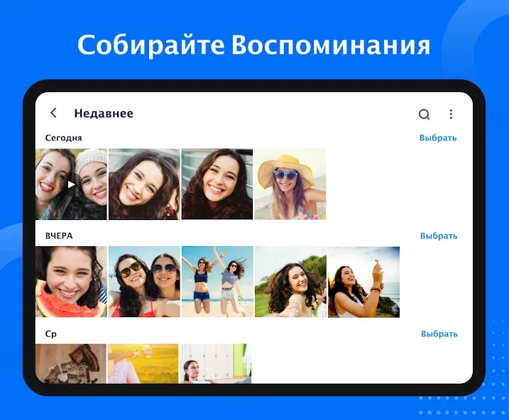Click Выбрать for the ВЧЕРА section
The image size is (509, 420).
coord(439,236)
